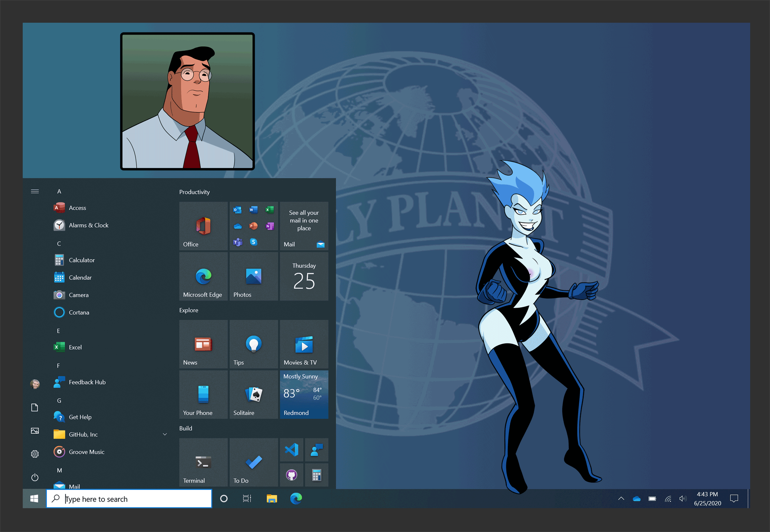Open Settings gear in Start sidebar
This screenshot has width=770, height=532.
click(35, 454)
